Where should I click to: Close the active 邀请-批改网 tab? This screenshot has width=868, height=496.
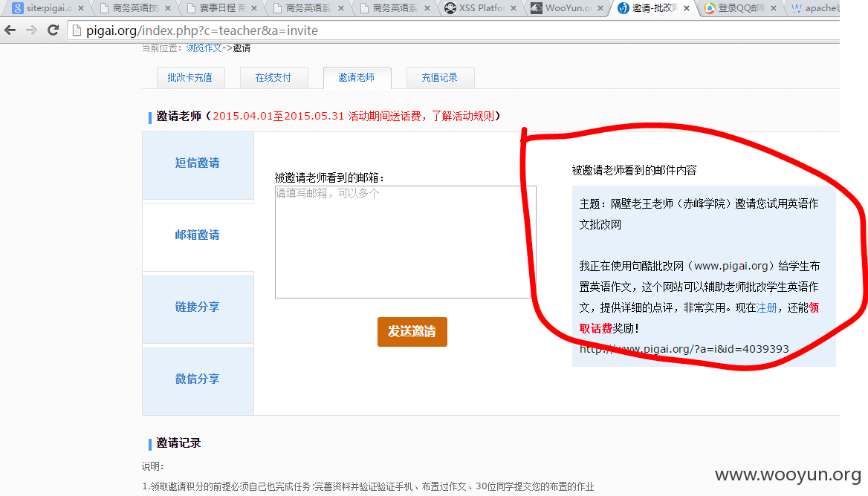pos(687,8)
